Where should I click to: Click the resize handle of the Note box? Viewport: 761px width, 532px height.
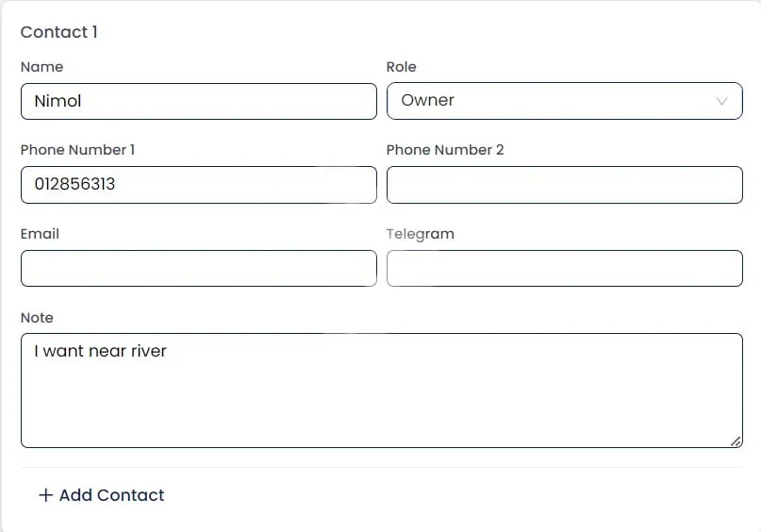736,441
